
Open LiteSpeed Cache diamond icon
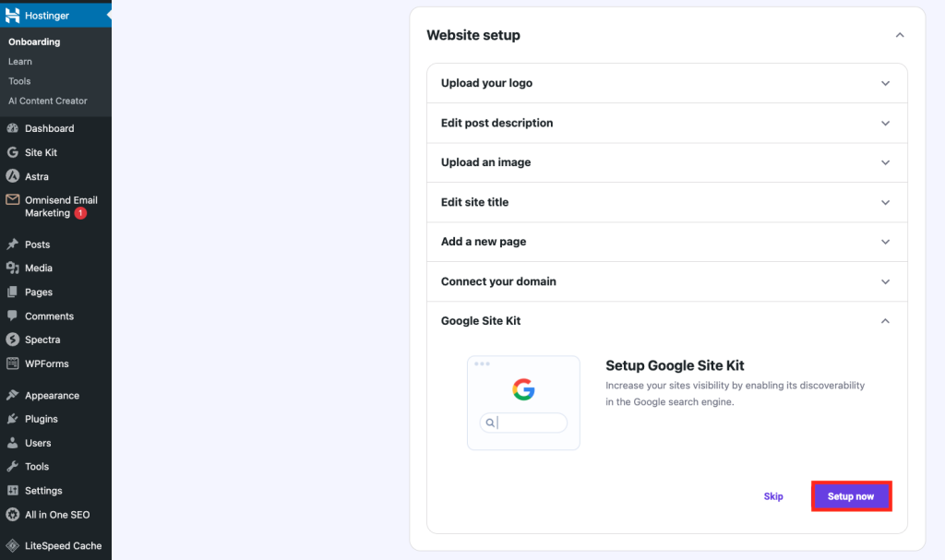point(13,545)
